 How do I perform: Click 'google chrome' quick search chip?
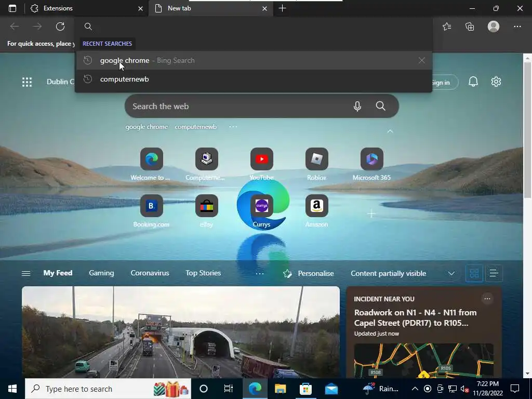pyautogui.click(x=147, y=127)
